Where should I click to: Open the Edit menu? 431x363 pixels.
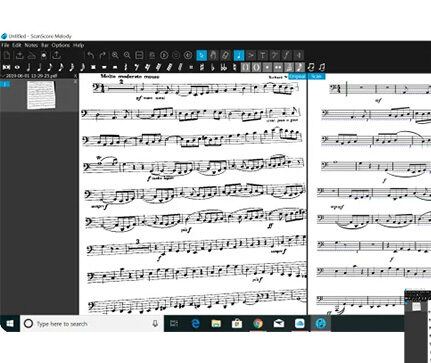17,45
